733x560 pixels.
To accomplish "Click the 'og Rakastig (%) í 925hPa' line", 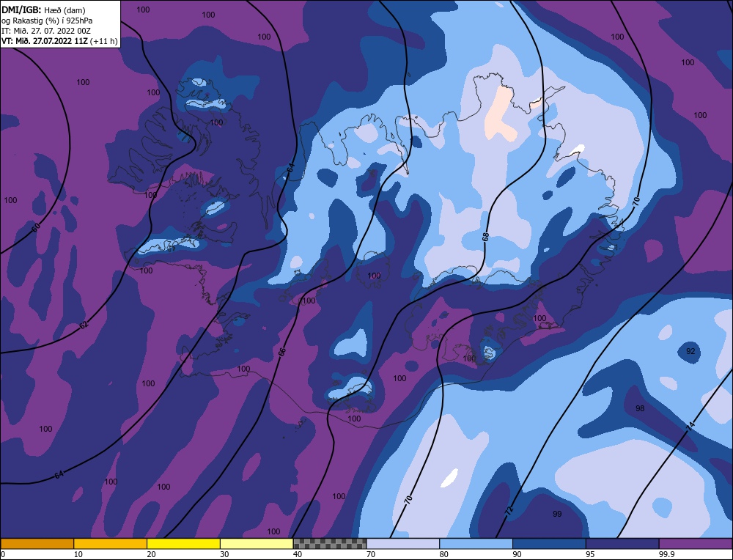I will 47,21.
